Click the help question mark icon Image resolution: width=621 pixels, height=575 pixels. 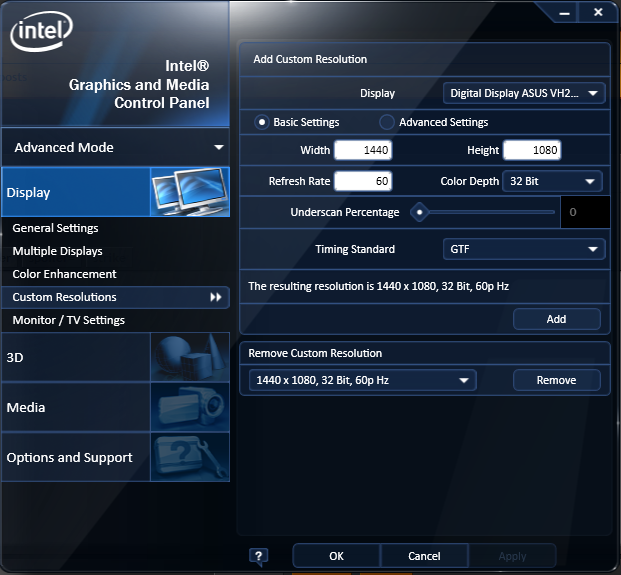pyautogui.click(x=259, y=556)
